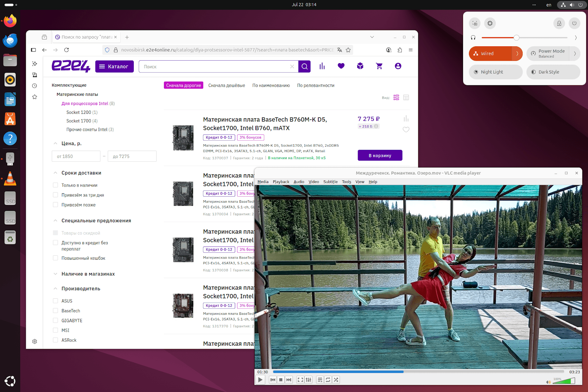Click VLC stop playback button
Screen dimensions: 588x392
(x=281, y=380)
